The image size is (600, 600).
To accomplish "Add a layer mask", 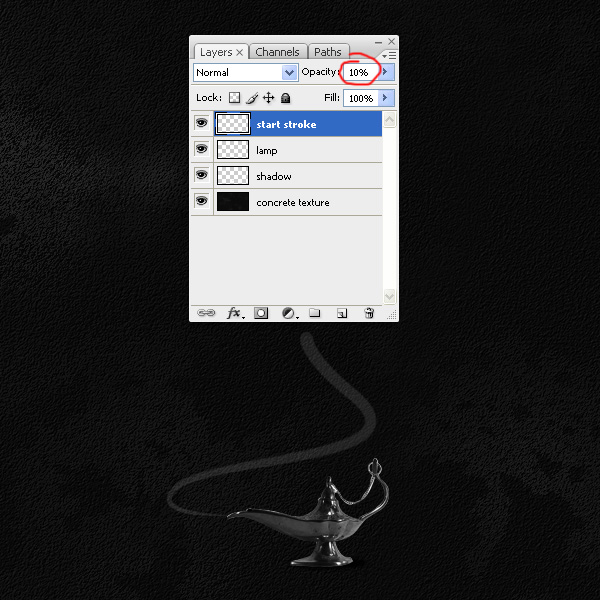I will click(x=261, y=313).
